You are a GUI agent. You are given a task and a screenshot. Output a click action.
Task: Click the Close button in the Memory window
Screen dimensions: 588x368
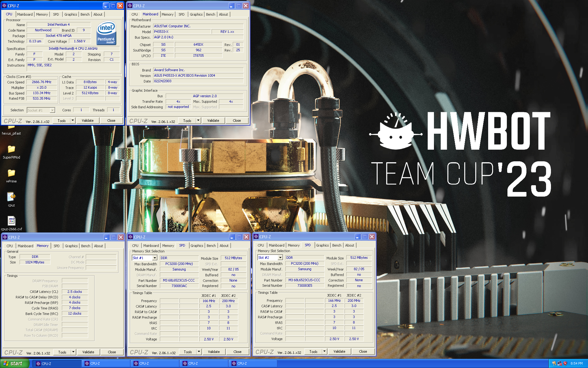pos(112,352)
